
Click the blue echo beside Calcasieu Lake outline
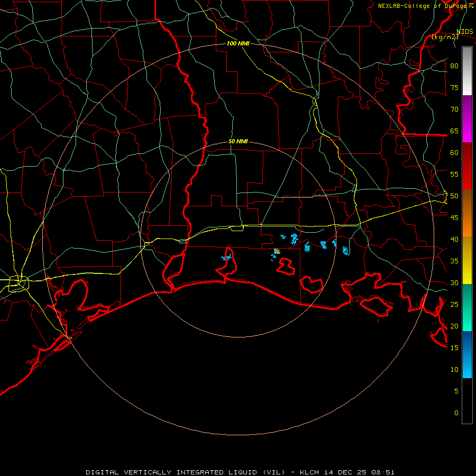click(x=226, y=258)
